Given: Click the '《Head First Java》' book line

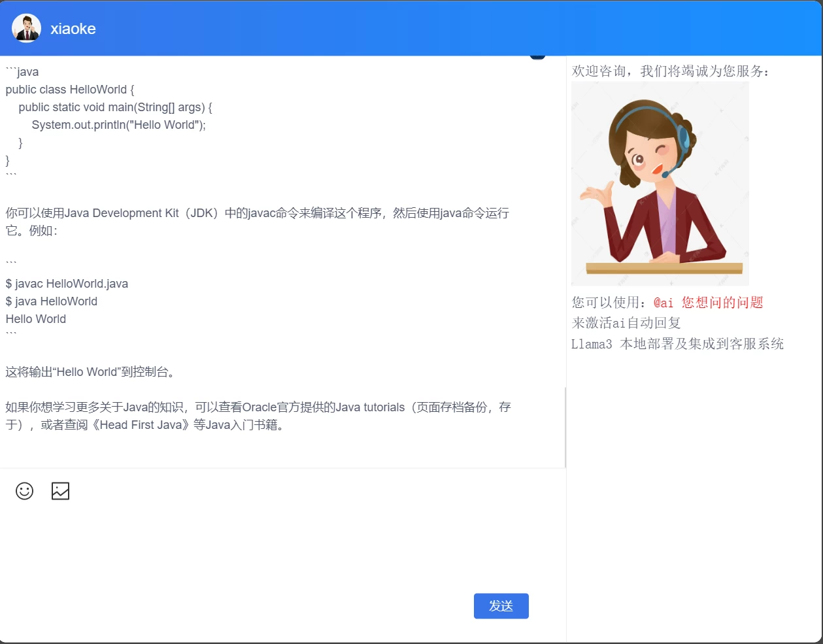Looking at the screenshot, I should coord(144,425).
